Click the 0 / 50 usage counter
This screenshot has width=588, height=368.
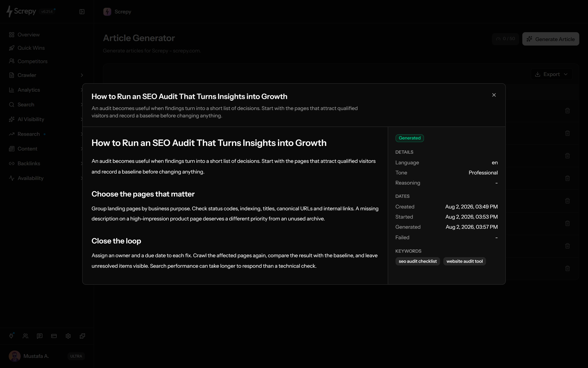(x=505, y=39)
